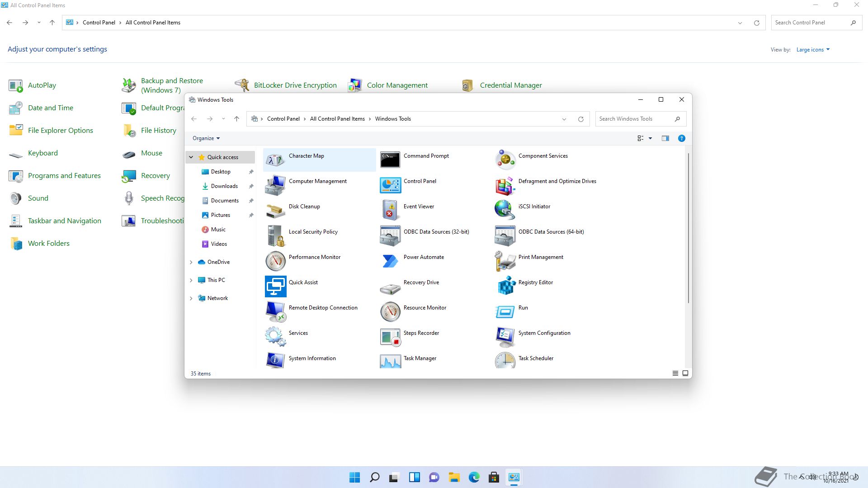Screen dimensions: 868x488
Task: Open the change view options dropdown arrow
Action: 650,138
